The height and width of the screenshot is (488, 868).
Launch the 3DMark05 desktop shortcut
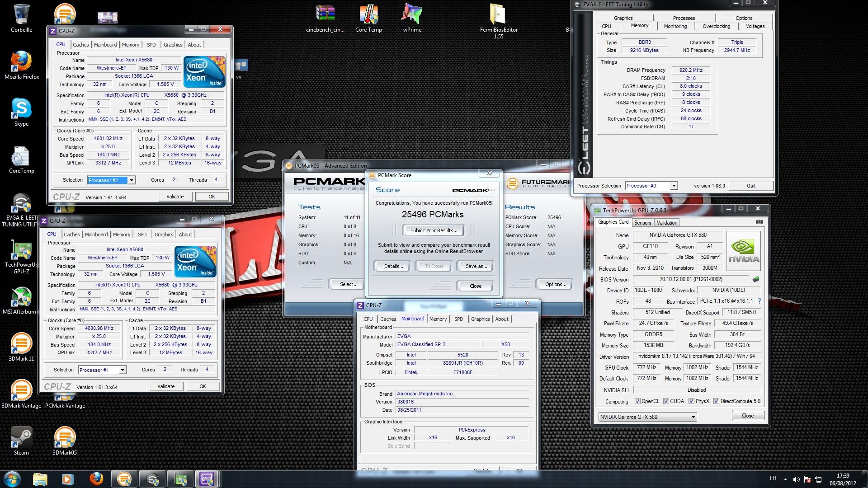point(65,441)
